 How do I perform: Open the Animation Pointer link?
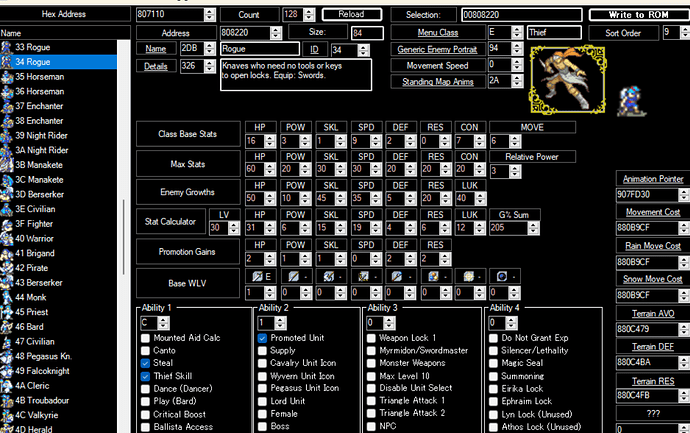click(x=653, y=179)
